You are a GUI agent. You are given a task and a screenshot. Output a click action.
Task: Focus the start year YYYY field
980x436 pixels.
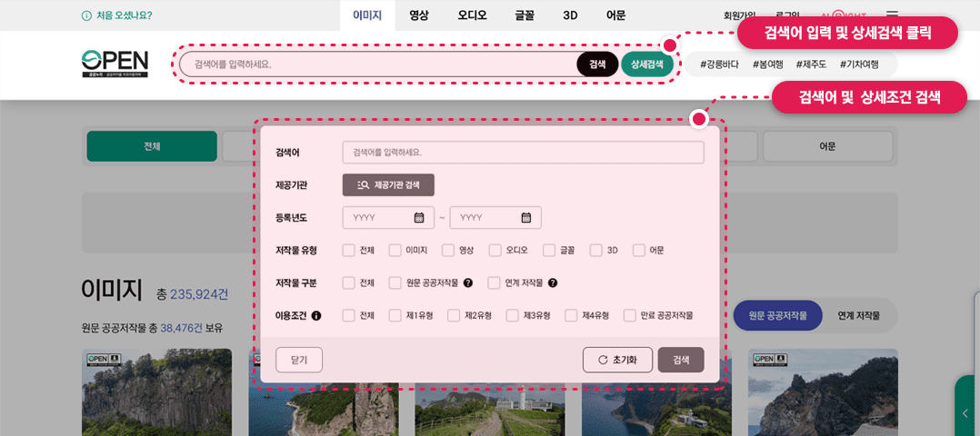pos(388,217)
